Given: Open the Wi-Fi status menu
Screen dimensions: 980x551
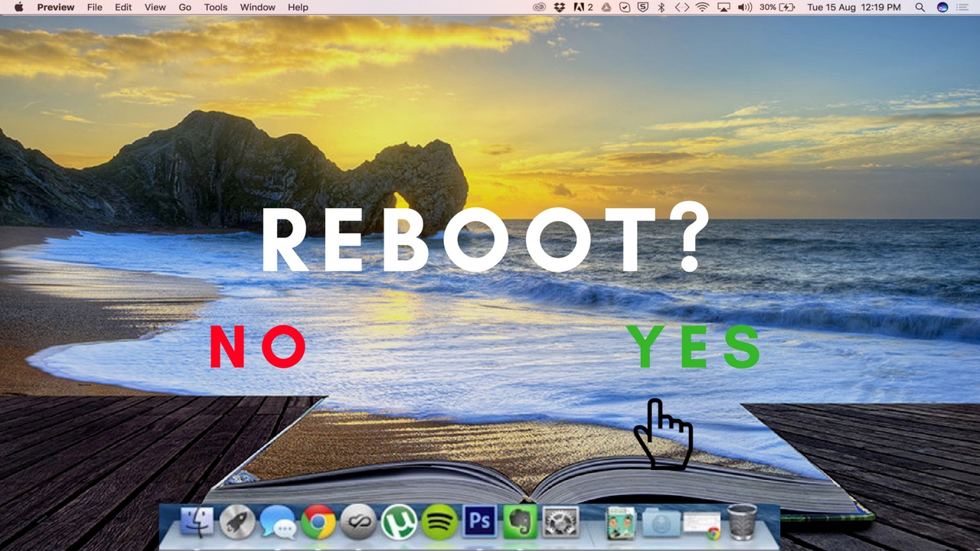Looking at the screenshot, I should (702, 7).
